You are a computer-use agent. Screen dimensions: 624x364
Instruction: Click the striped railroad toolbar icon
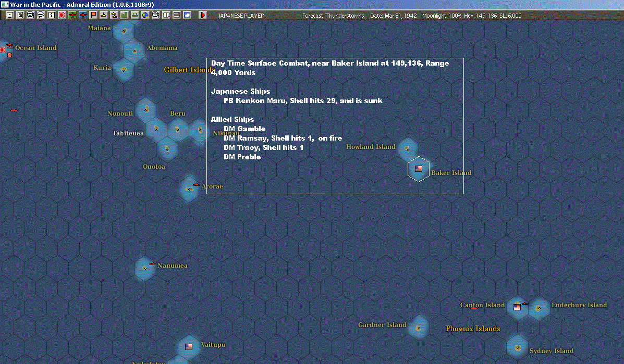click(x=177, y=15)
